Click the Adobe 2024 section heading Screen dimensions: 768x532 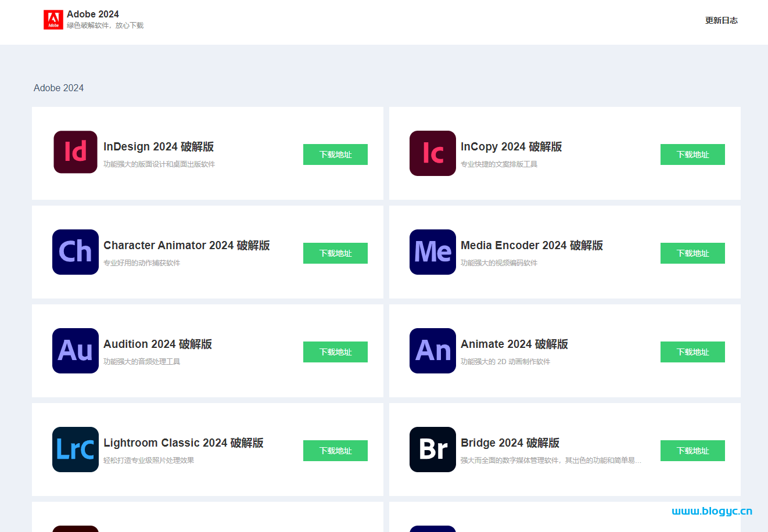(x=59, y=88)
